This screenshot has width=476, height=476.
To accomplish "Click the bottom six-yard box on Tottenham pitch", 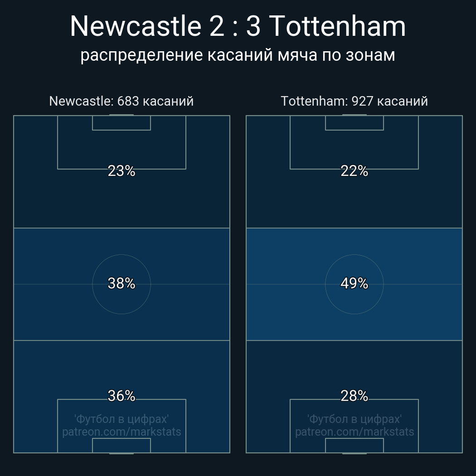I will coord(354,445).
